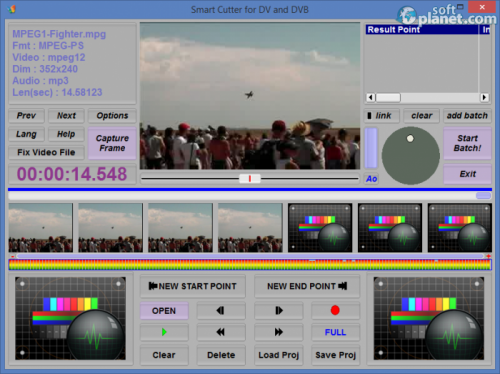
Task: Rewind with the double-left arrow
Action: point(221,332)
